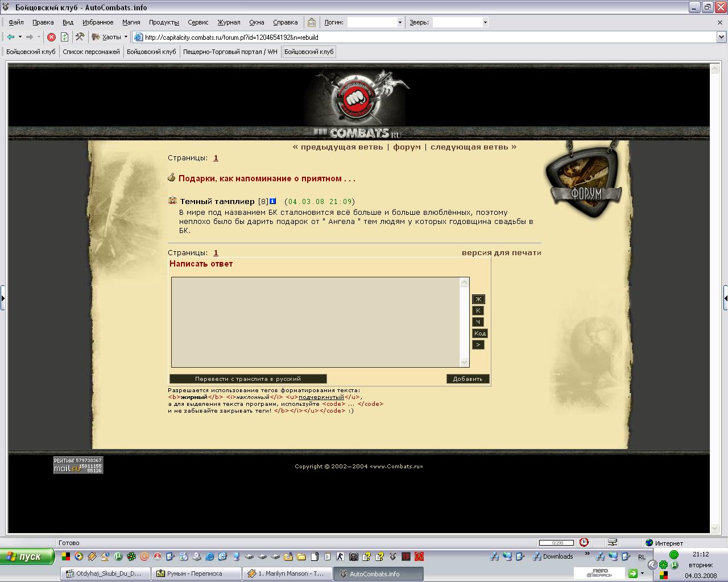The width and height of the screenshot is (728, 582).
Task: Expand the right side panel handle
Action: click(726, 297)
